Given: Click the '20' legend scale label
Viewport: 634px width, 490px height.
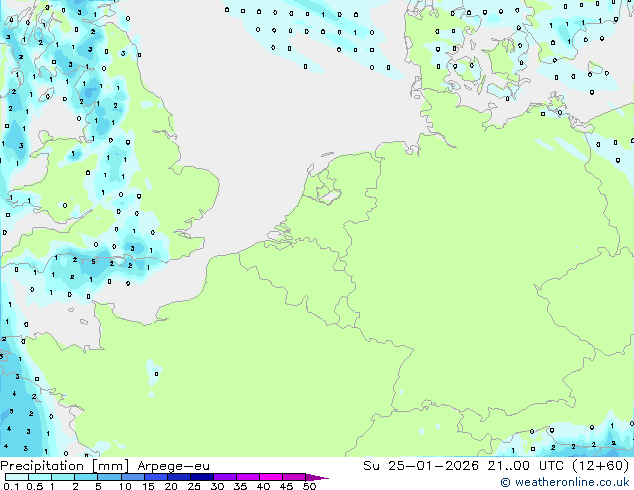Looking at the screenshot, I should (x=171, y=486).
